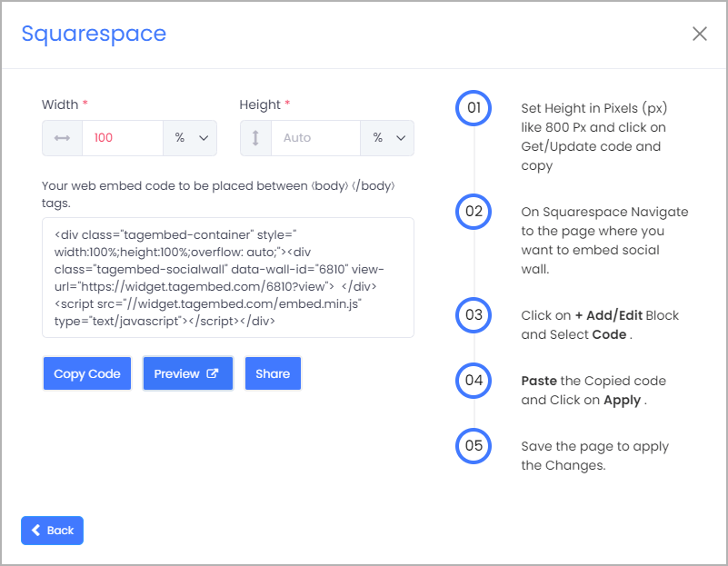728x566 pixels.
Task: Click the Height label
Action: (260, 104)
